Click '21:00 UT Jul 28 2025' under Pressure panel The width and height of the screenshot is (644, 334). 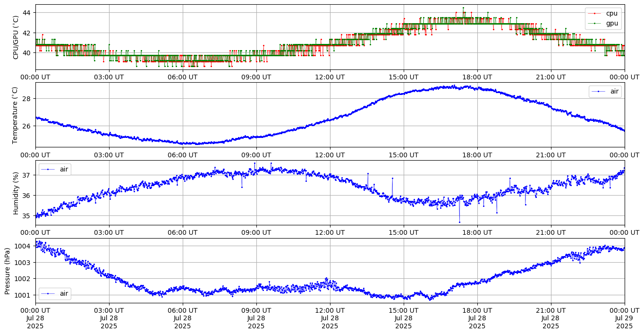point(551,318)
